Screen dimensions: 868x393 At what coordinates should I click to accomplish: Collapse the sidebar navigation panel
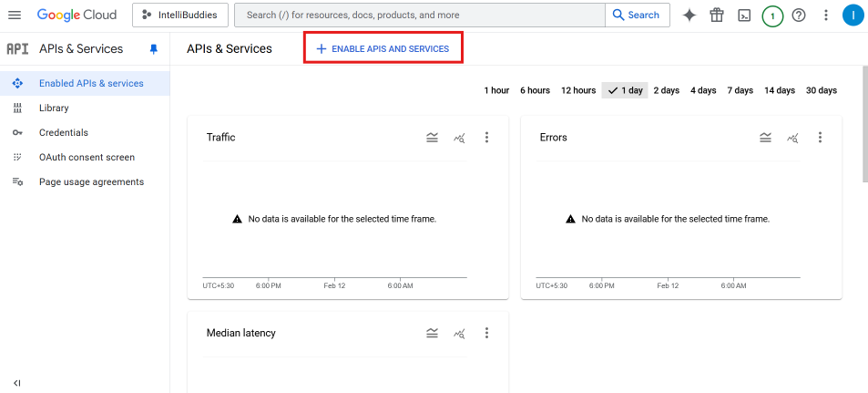[x=16, y=383]
